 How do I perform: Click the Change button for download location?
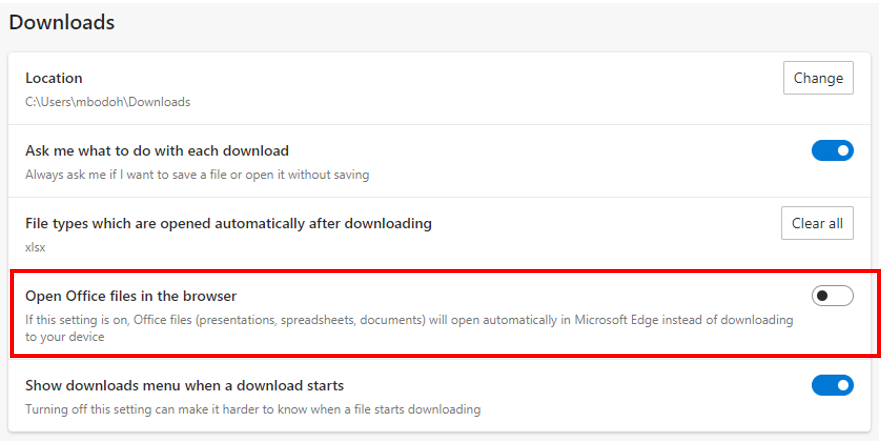tap(818, 78)
